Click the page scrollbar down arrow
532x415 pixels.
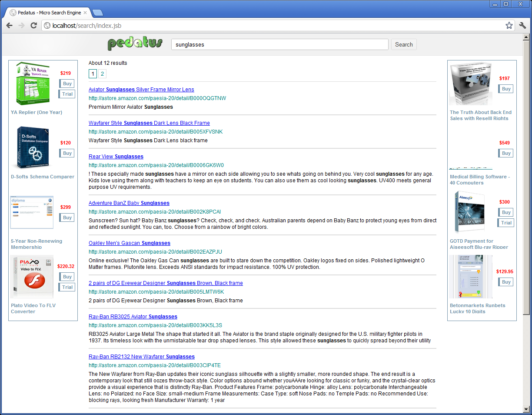(x=526, y=409)
